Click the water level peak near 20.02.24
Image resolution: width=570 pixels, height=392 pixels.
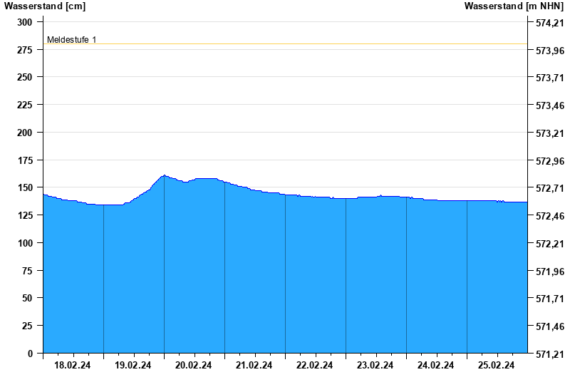click(x=165, y=175)
